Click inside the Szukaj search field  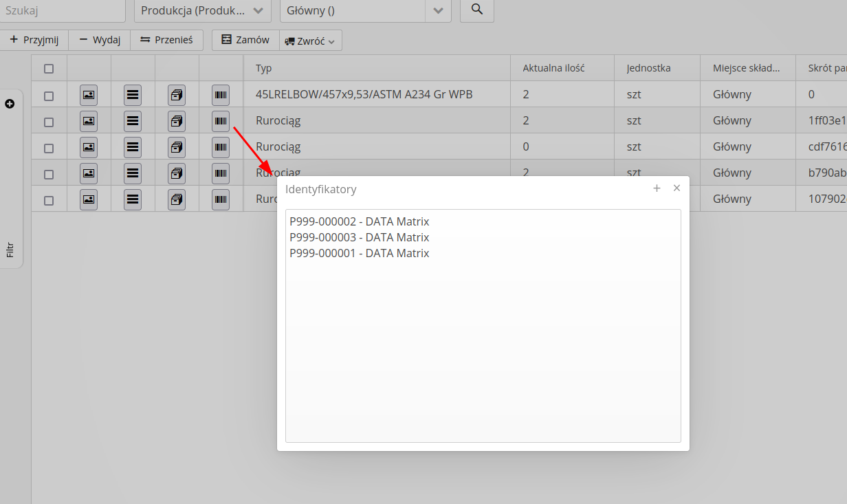(x=62, y=10)
